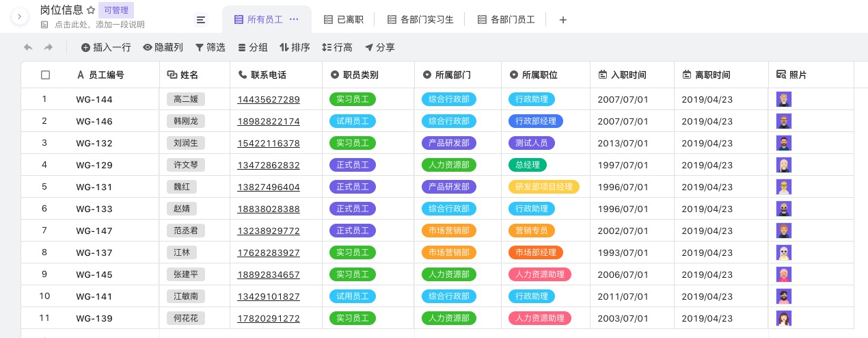The width and height of the screenshot is (868, 338).
Task: Adjust 行高 row height setting
Action: (337, 47)
